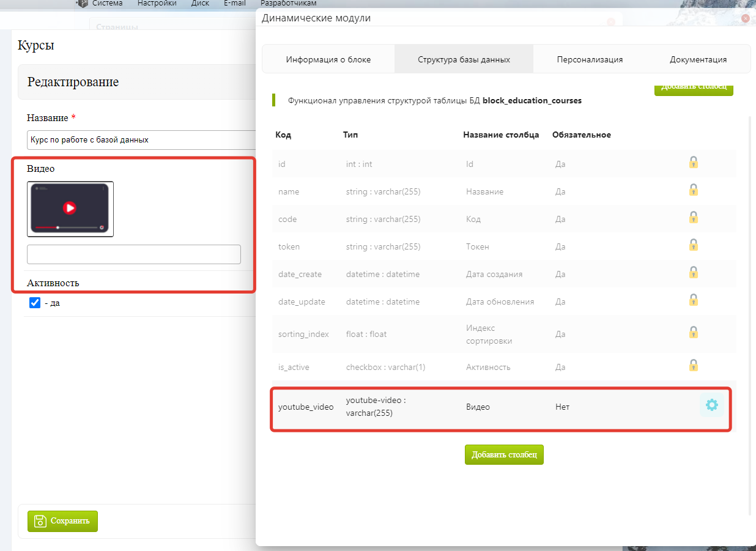Close the Динамические модули dialog
Viewport: 756px width, 551px height.
click(745, 18)
